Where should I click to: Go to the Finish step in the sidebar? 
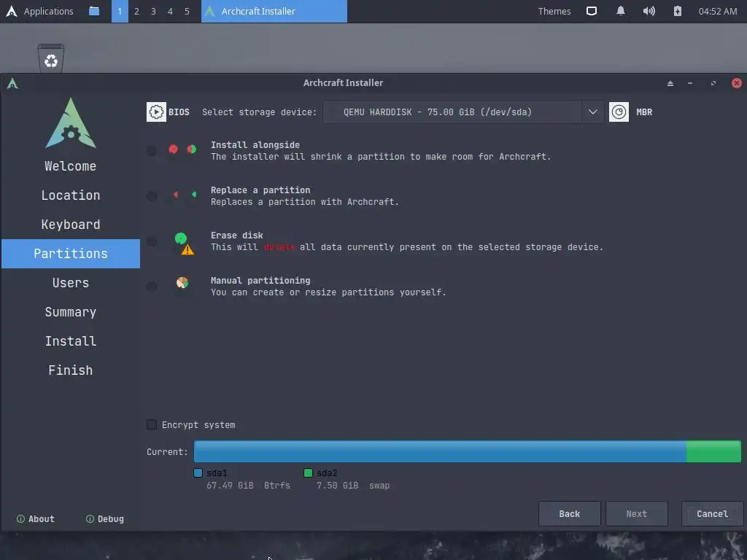(x=71, y=370)
